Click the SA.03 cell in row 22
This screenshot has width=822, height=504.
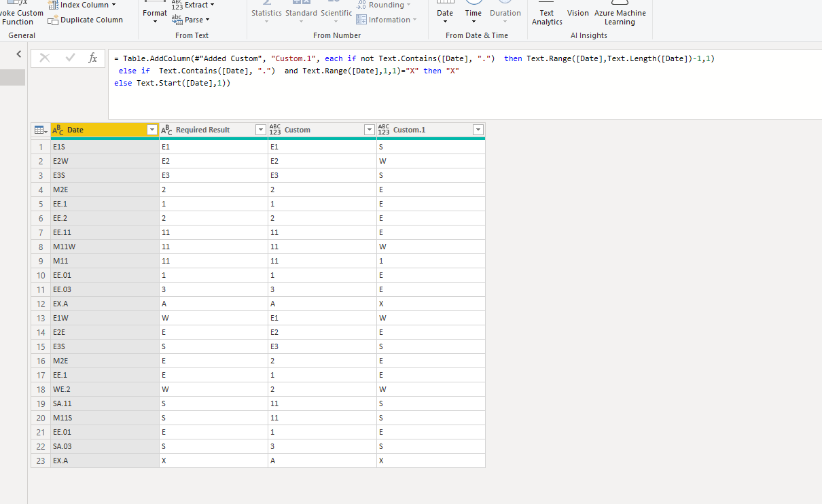click(x=105, y=446)
